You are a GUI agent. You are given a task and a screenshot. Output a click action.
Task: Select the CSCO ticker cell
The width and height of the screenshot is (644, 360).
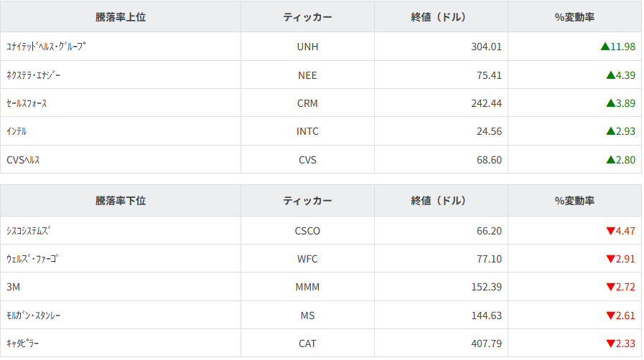click(x=307, y=231)
